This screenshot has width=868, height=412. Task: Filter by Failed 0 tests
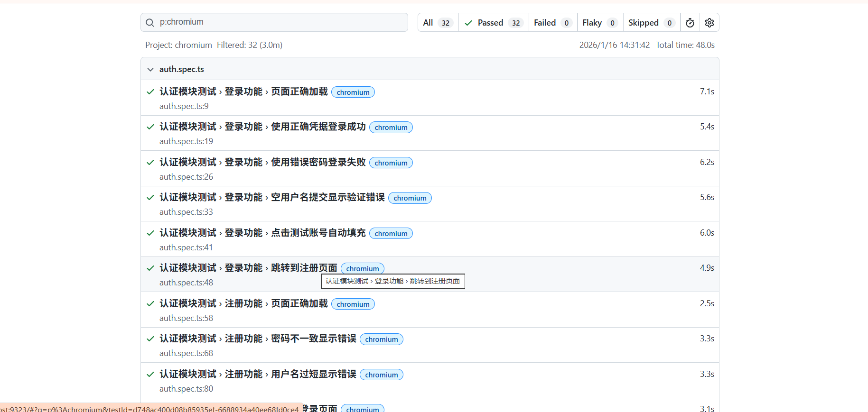[553, 23]
